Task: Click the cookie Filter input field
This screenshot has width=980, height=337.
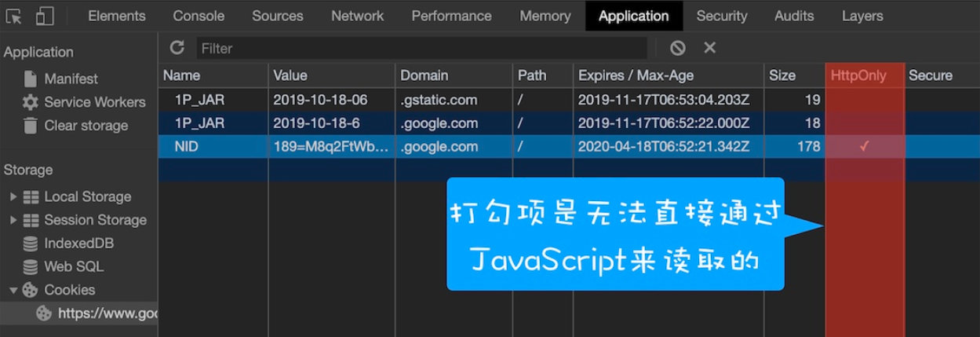Action: (421, 48)
